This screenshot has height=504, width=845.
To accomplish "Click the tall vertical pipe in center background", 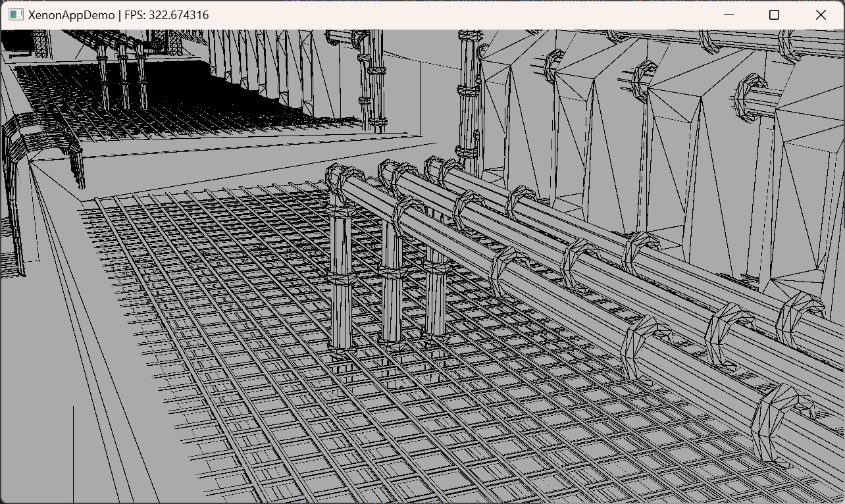I will (x=468, y=99).
